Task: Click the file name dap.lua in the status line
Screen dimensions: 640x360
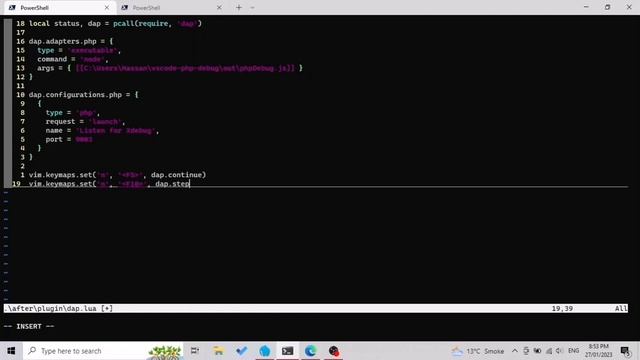Action: point(82,309)
